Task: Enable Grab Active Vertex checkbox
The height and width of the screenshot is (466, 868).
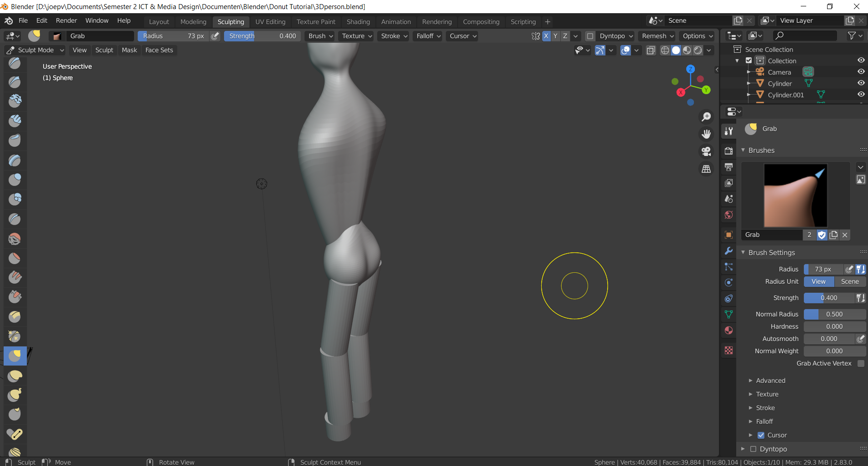Action: [861, 363]
